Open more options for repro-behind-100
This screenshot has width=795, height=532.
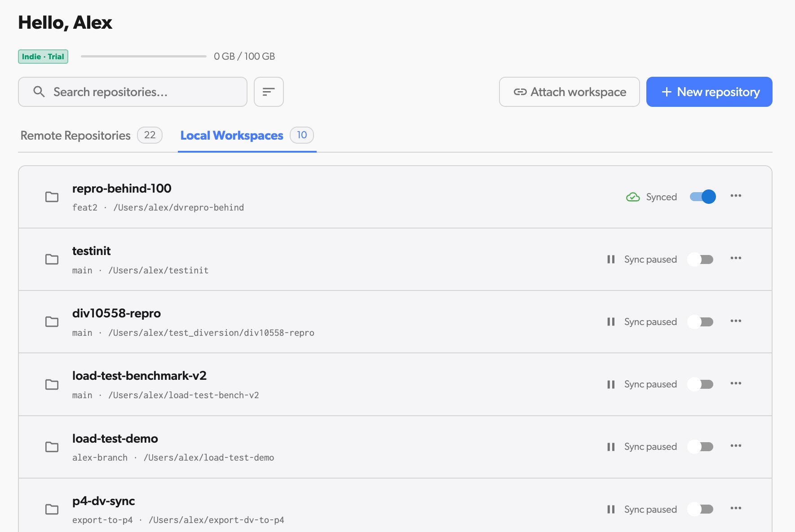point(736,196)
